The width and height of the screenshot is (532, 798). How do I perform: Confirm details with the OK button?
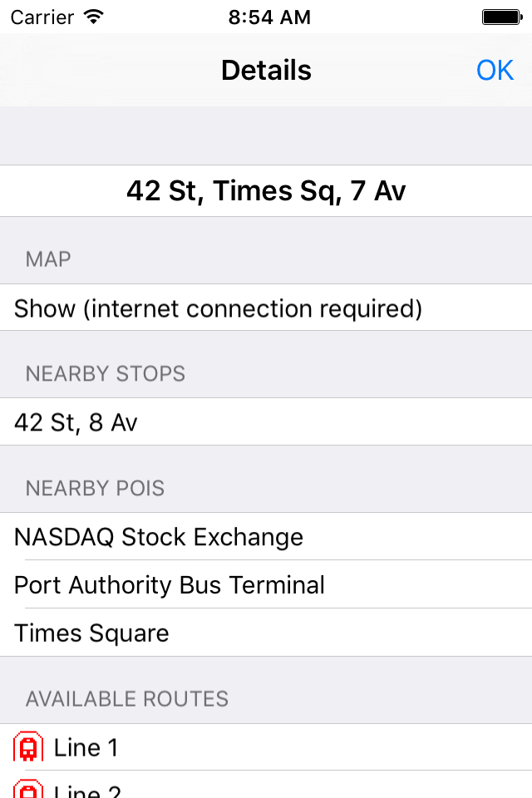coord(495,70)
